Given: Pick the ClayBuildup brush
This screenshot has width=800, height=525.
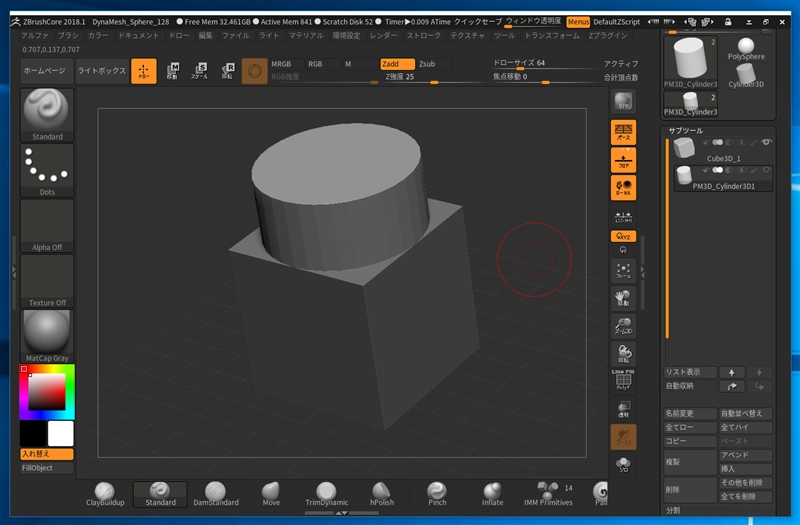Looking at the screenshot, I should pyautogui.click(x=105, y=494).
